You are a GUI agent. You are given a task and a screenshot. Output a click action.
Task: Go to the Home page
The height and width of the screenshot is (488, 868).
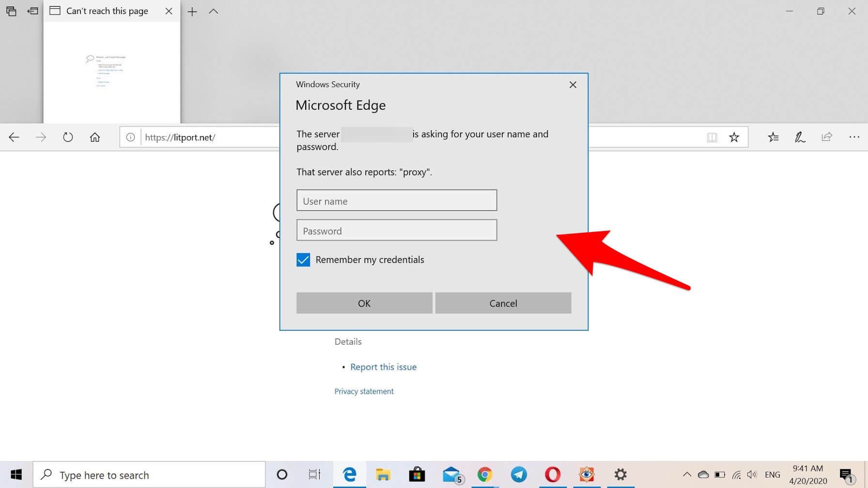(95, 137)
